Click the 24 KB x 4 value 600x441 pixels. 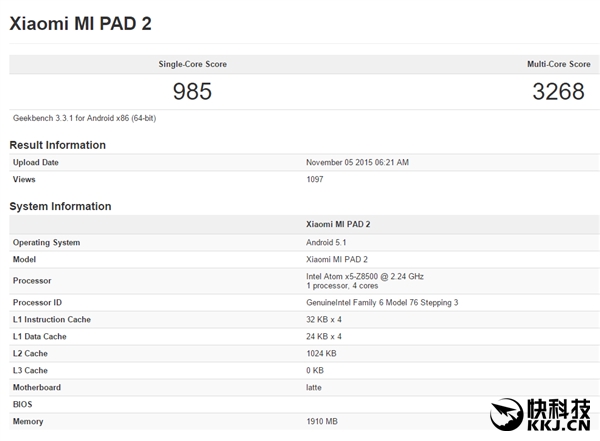pyautogui.click(x=324, y=336)
